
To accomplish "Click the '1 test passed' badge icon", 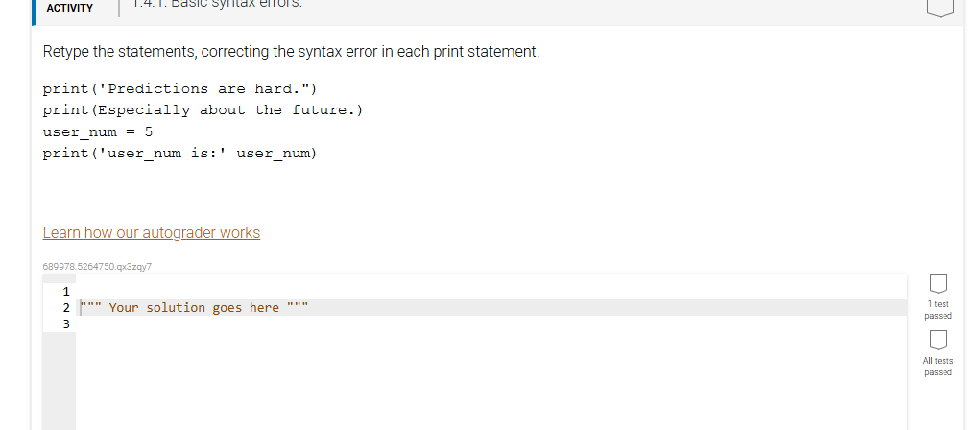I will coord(938,283).
